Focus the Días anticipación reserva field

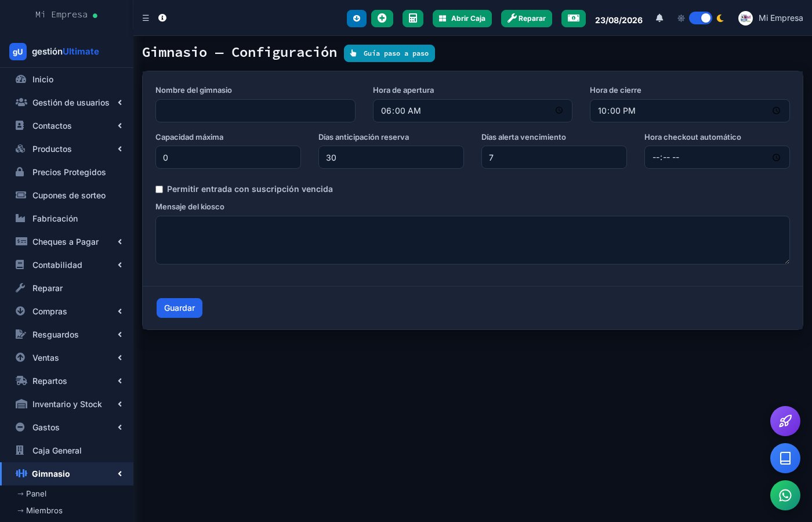pos(391,157)
